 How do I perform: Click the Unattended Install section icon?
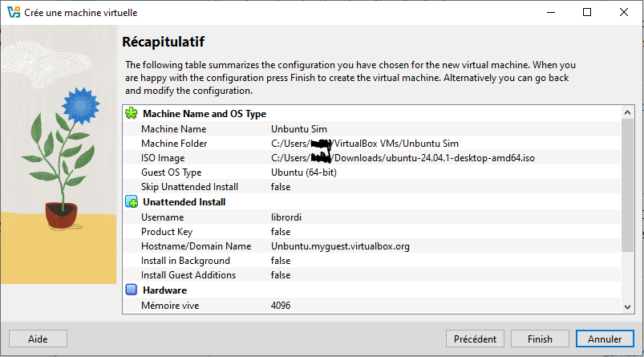coord(132,201)
